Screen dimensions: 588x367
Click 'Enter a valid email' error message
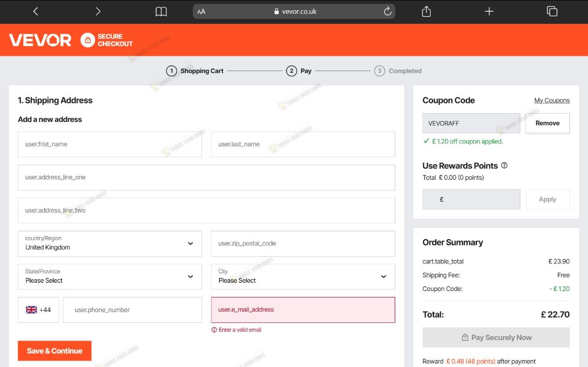pos(240,330)
